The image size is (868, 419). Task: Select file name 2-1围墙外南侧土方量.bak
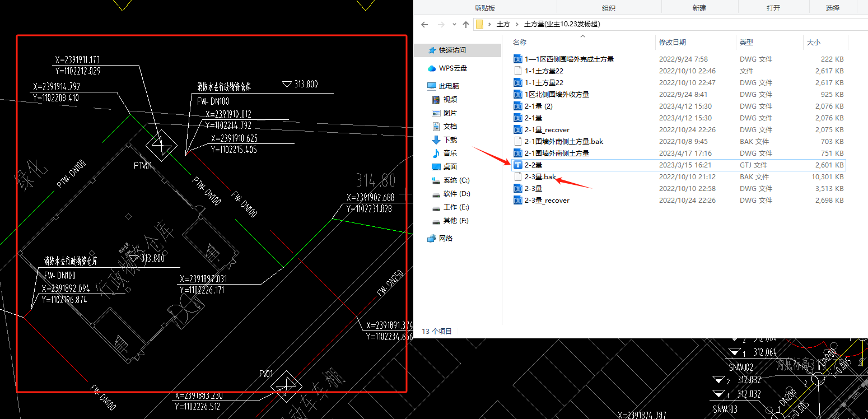[x=564, y=141]
